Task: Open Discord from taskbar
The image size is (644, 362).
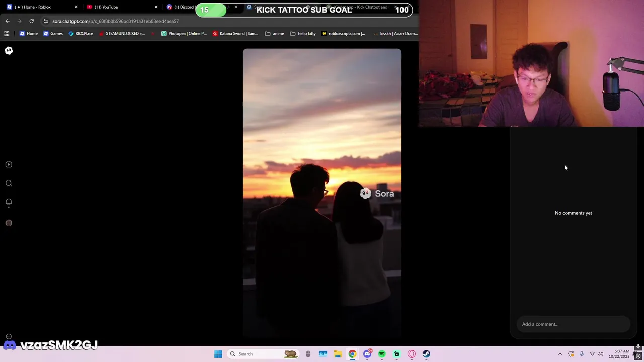Action: pos(367,354)
